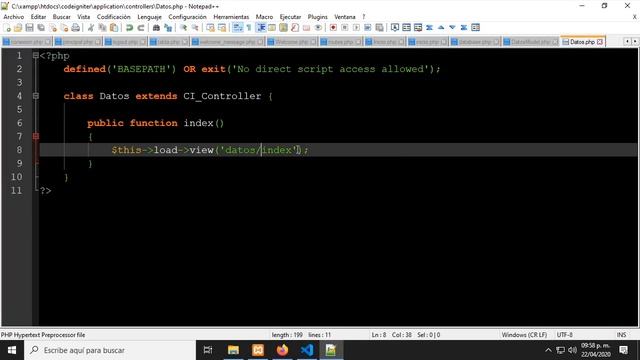This screenshot has height=360, width=640.
Task: Click the Zoom Out toolbar icon
Action: point(195,28)
